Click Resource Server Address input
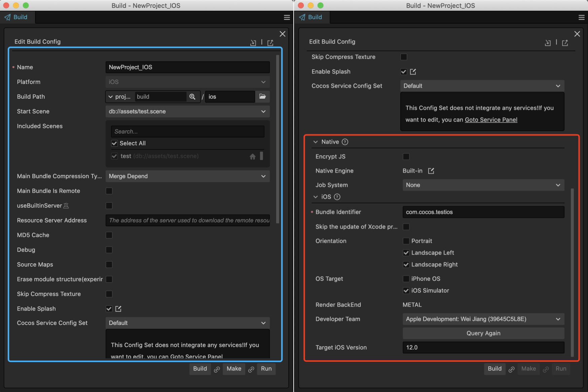 tap(188, 220)
